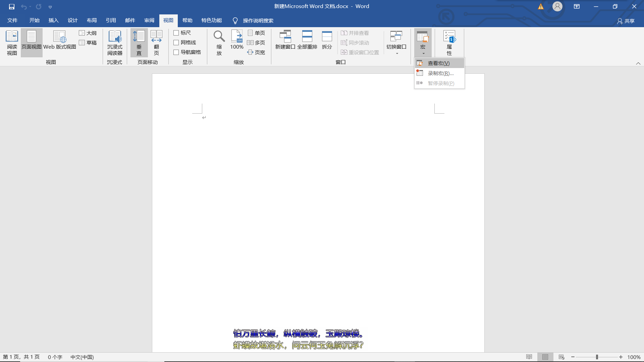The height and width of the screenshot is (362, 644).
Task: Toggle gridlines checkbox
Action: pyautogui.click(x=176, y=43)
